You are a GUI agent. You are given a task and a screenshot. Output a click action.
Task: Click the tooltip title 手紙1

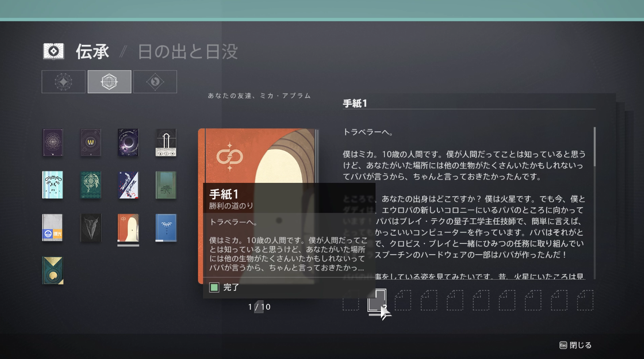[x=224, y=194]
